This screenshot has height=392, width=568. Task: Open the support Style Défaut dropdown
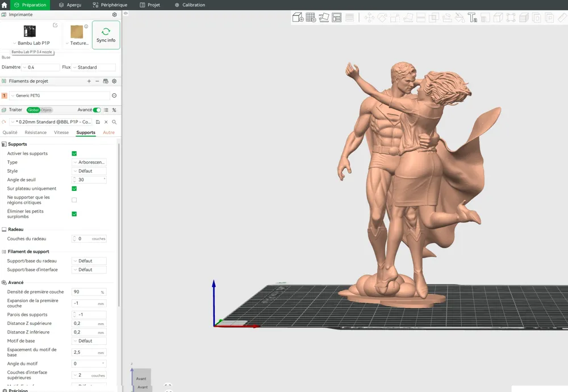click(89, 171)
